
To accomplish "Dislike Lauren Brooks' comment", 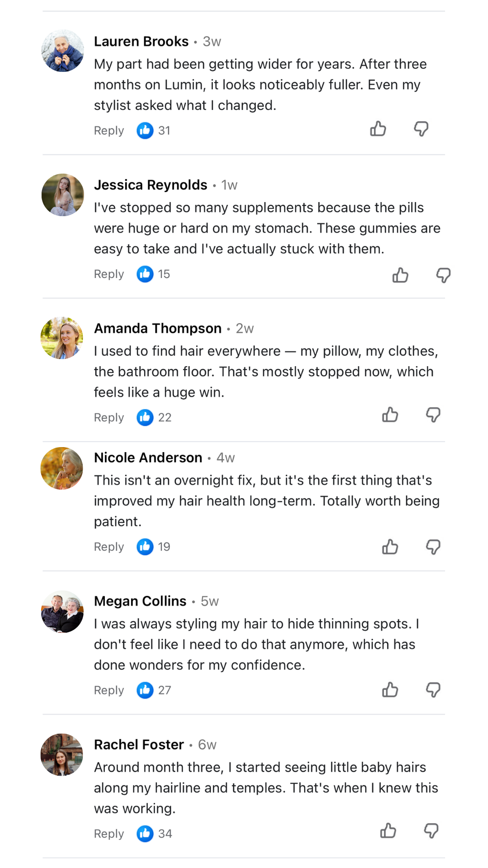I will click(x=421, y=129).
